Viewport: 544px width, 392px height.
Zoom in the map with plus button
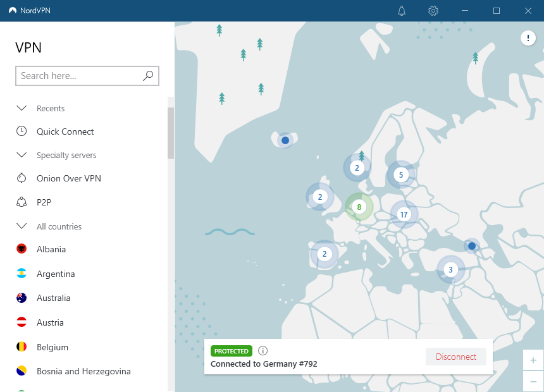click(x=533, y=360)
